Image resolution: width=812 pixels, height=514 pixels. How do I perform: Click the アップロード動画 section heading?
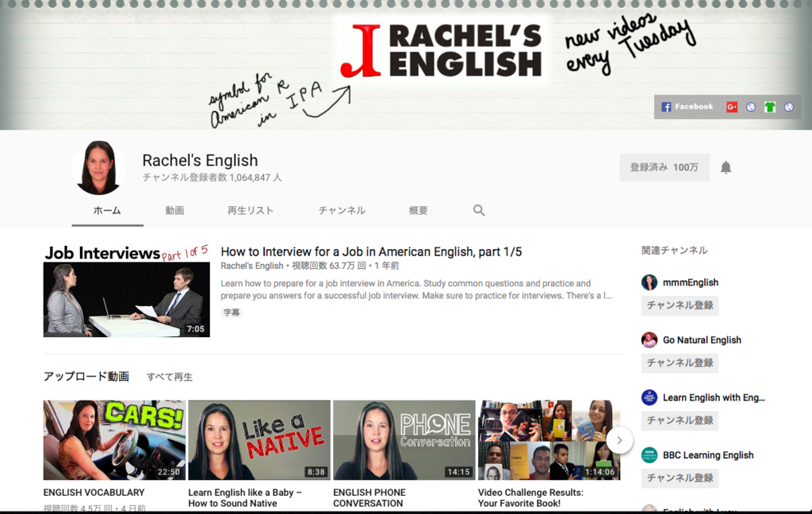tap(86, 376)
